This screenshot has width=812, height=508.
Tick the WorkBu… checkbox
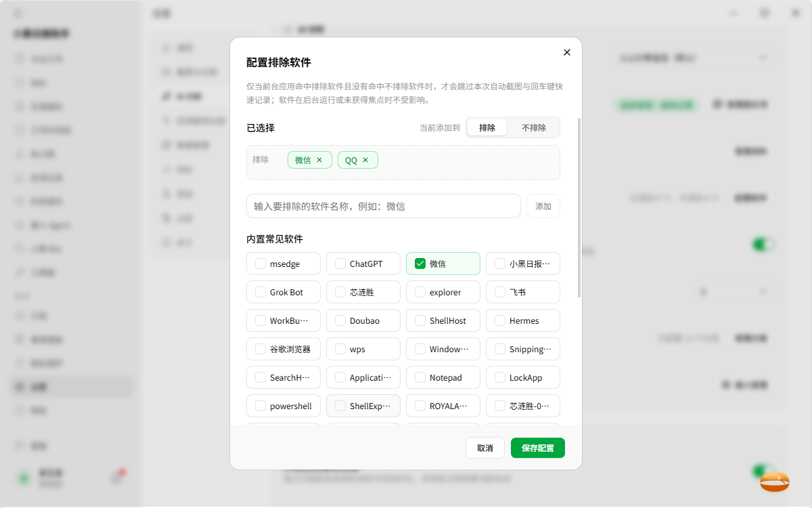[x=261, y=320]
